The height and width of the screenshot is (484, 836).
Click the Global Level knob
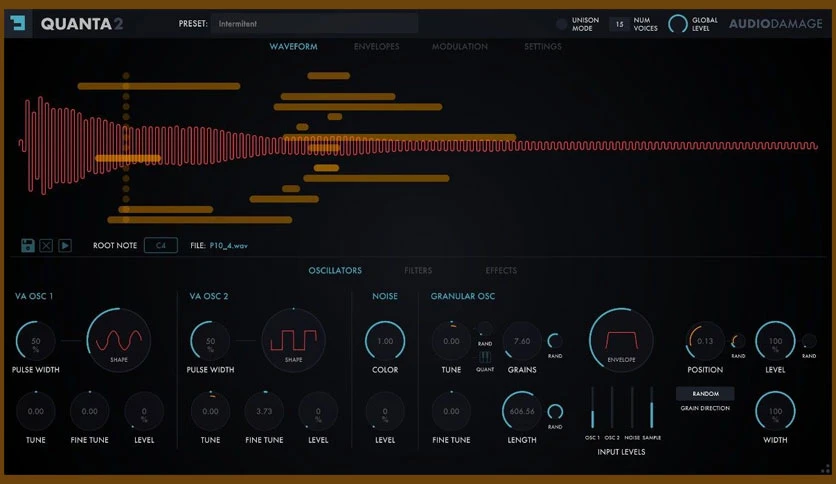[x=678, y=24]
